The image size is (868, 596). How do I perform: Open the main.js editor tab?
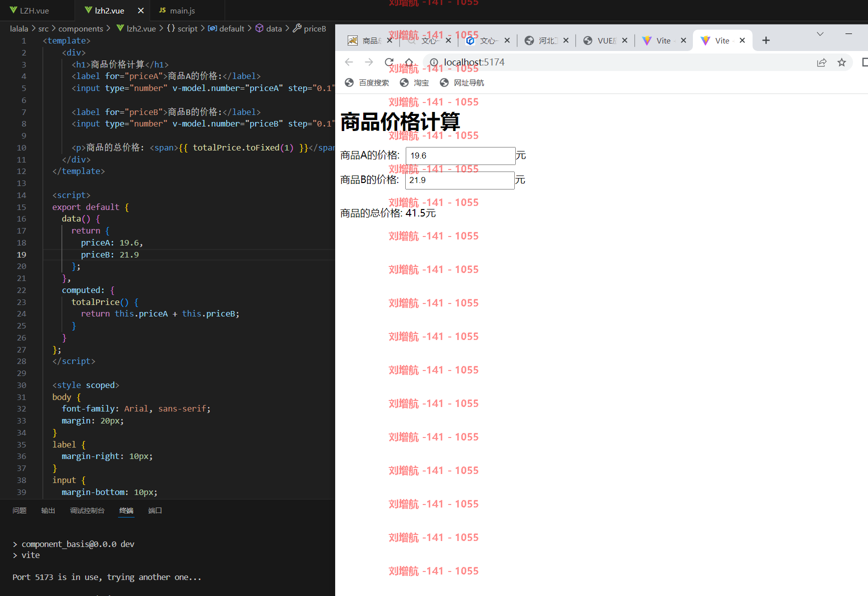click(182, 10)
